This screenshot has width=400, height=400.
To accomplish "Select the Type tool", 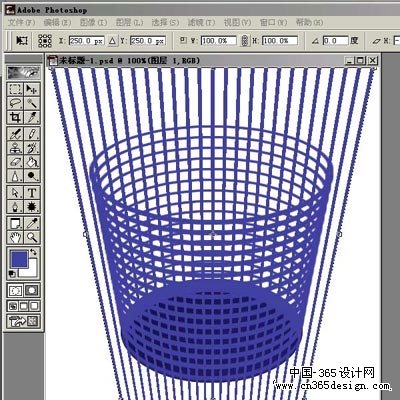I will [32, 193].
